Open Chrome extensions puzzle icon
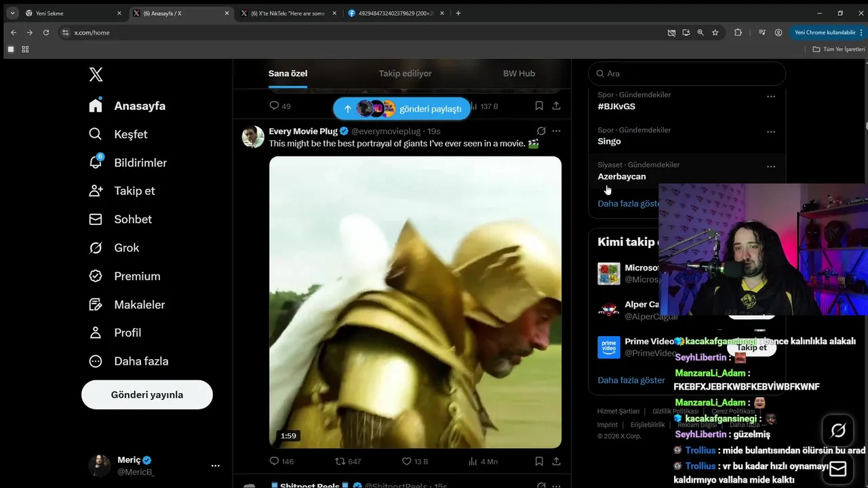This screenshot has height=488, width=868. pyautogui.click(x=738, y=33)
